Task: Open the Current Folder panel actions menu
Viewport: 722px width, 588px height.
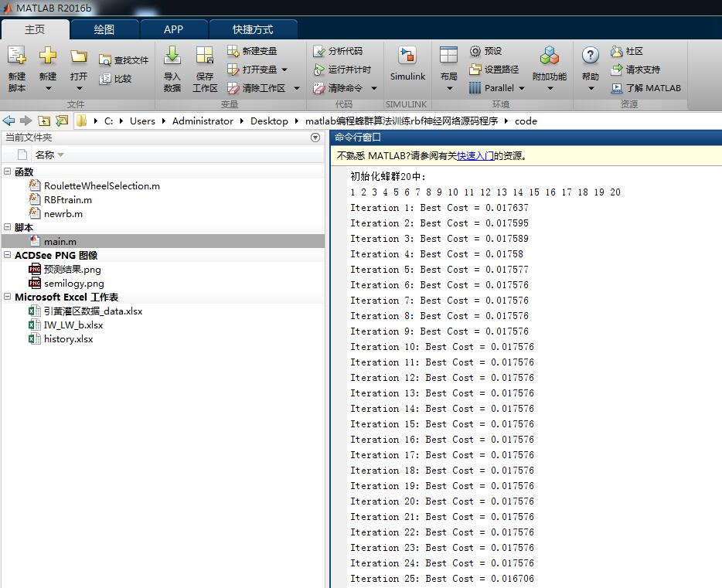Action: click(315, 138)
